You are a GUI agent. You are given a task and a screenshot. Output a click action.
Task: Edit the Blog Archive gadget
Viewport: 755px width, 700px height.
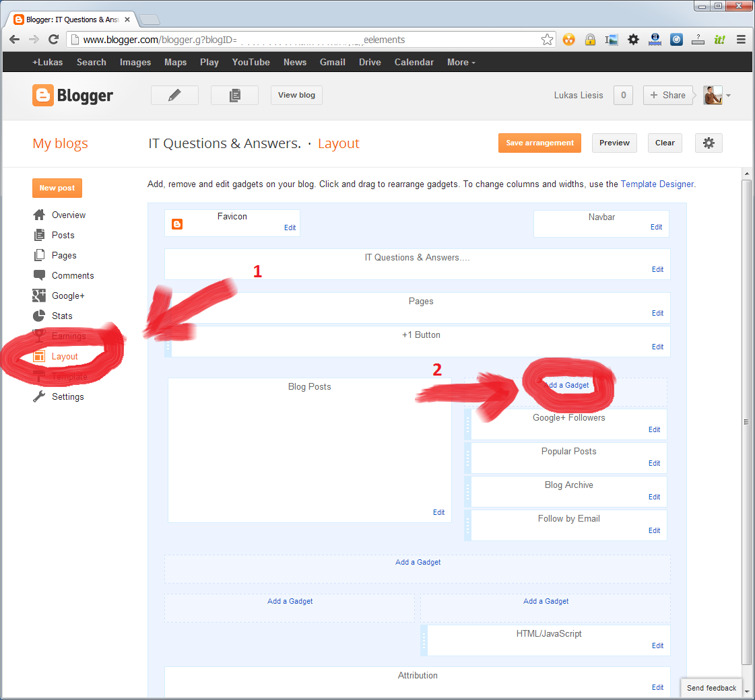pos(655,497)
